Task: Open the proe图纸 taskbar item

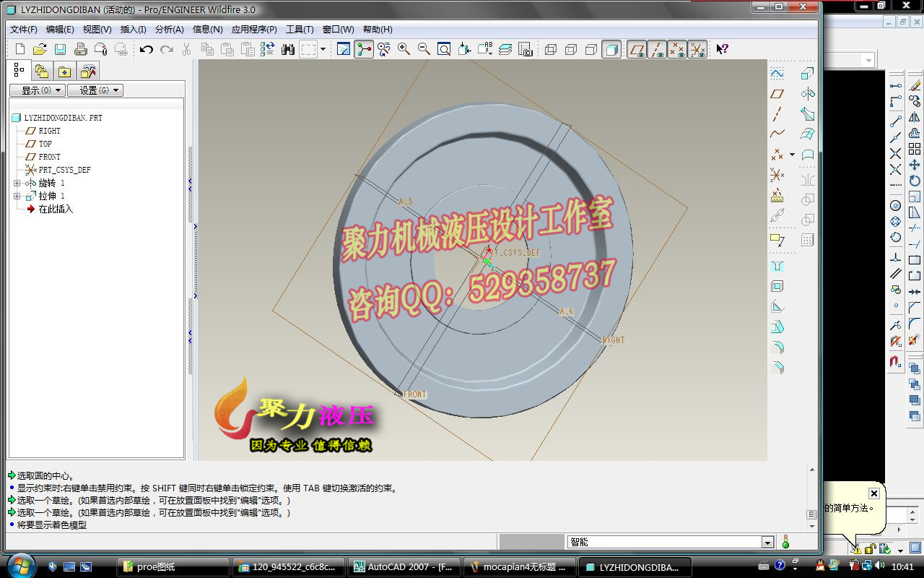Action: (x=173, y=567)
